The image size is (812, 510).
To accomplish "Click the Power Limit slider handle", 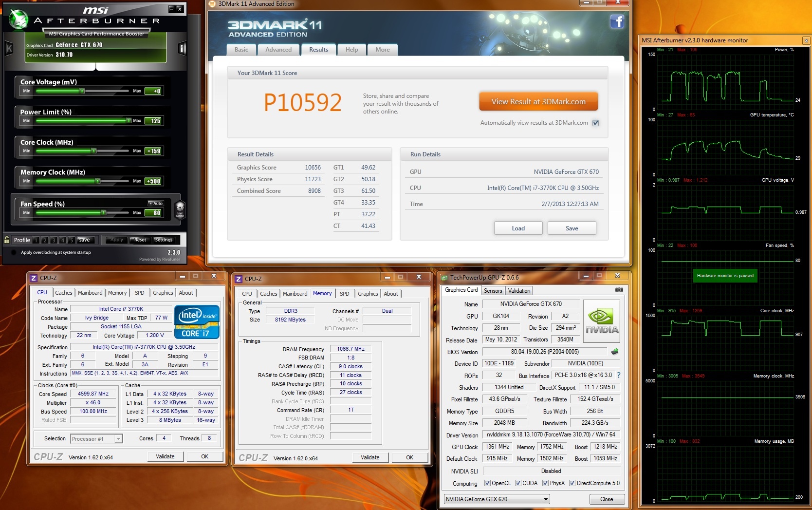I will tap(129, 120).
